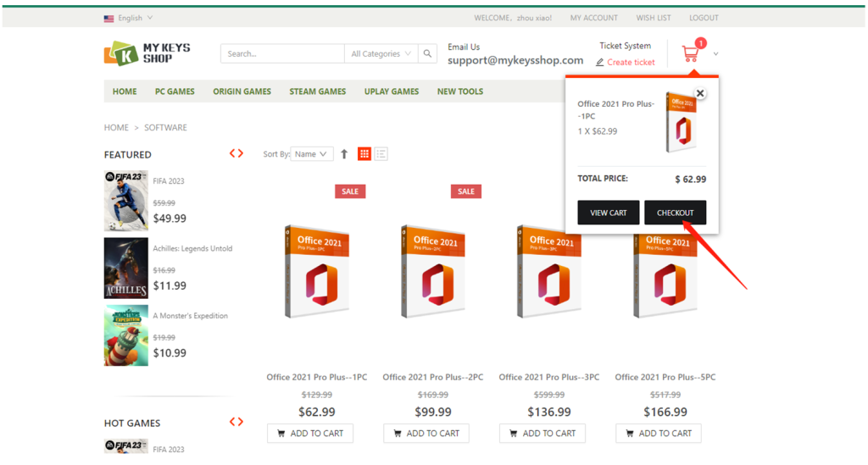This screenshot has height=465, width=868.
Task: Open the ORIGIN GAMES menu
Action: 242,91
